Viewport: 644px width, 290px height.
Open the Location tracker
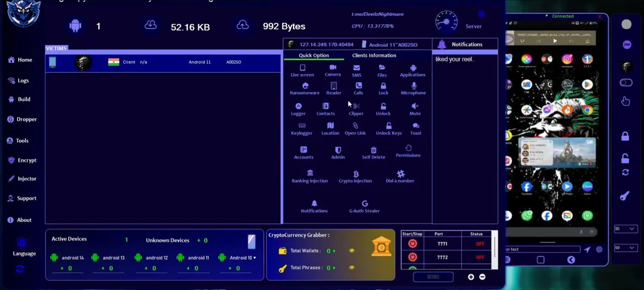pyautogui.click(x=330, y=129)
